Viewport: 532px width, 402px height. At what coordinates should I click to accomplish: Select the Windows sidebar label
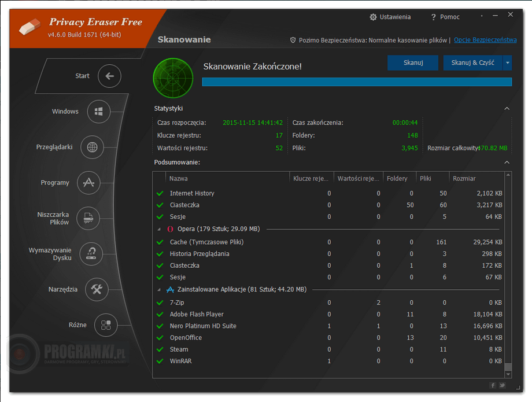[x=65, y=112]
